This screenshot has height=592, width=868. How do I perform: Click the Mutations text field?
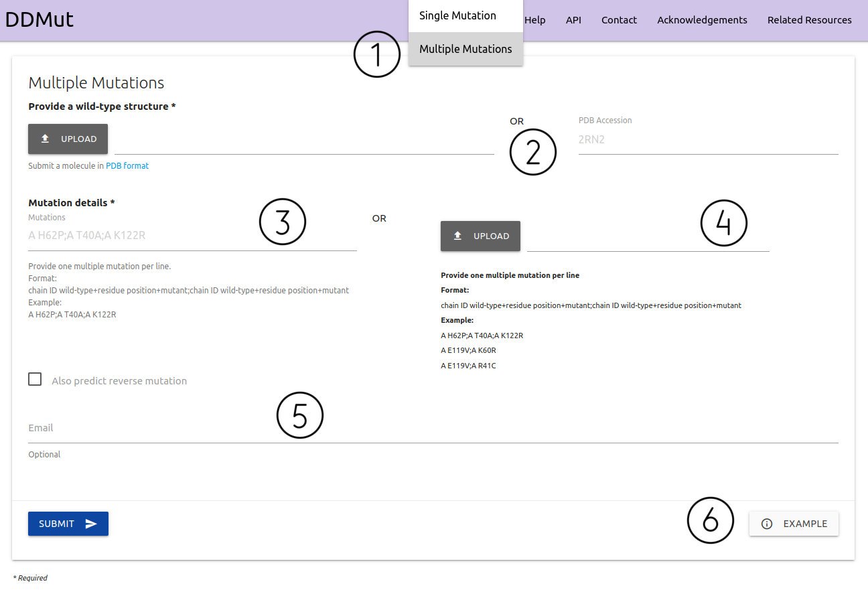192,235
